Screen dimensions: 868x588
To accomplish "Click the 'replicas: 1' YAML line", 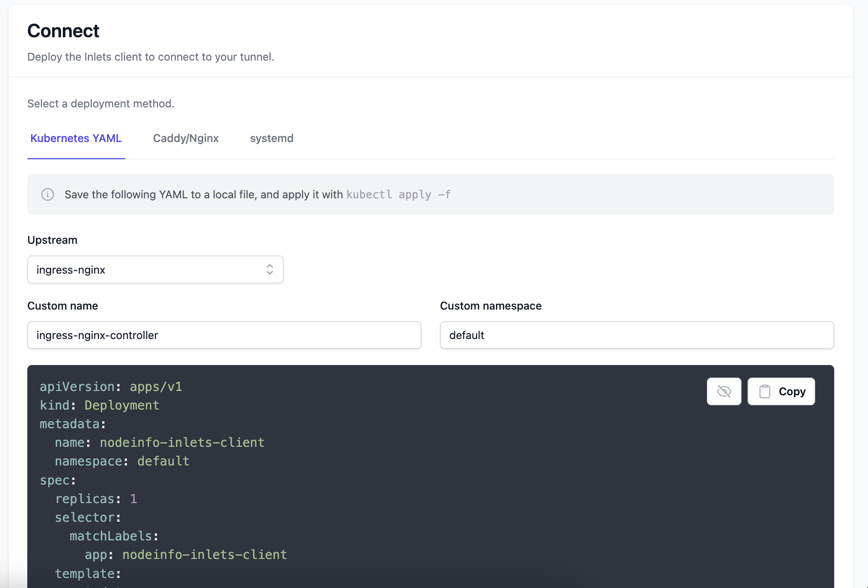I will [96, 499].
